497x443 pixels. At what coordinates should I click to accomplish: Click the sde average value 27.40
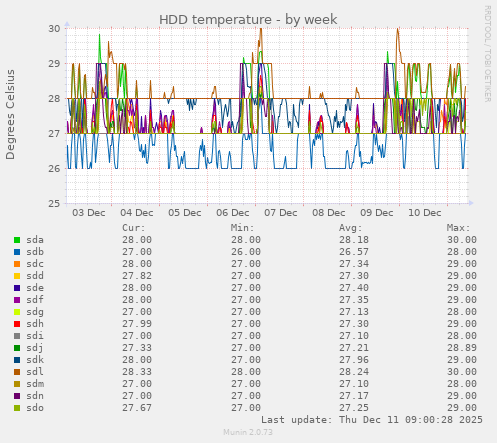(354, 288)
